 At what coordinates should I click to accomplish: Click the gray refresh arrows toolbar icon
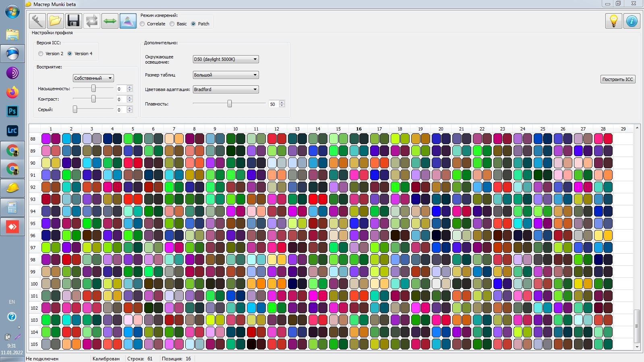point(91,21)
